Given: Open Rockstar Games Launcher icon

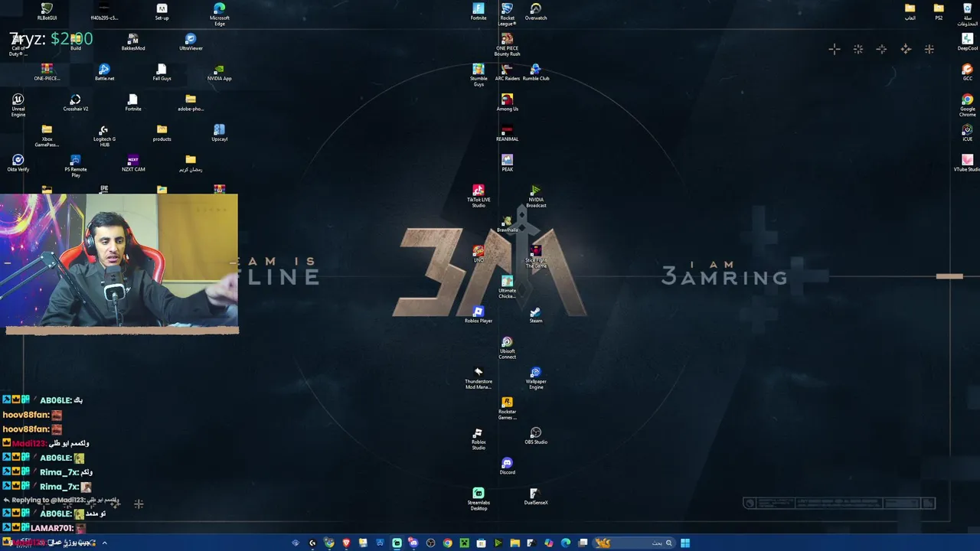Looking at the screenshot, I should (507, 408).
